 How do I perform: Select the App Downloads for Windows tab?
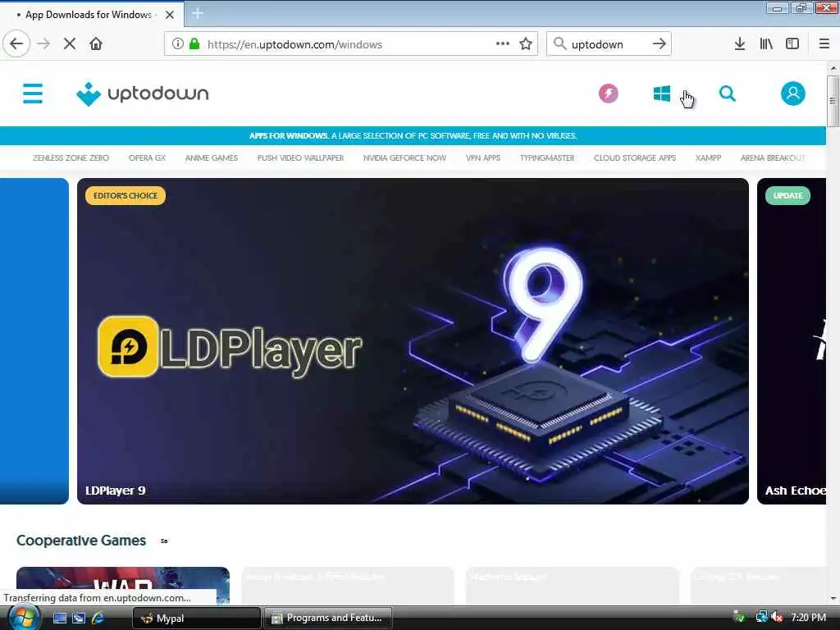click(92, 15)
